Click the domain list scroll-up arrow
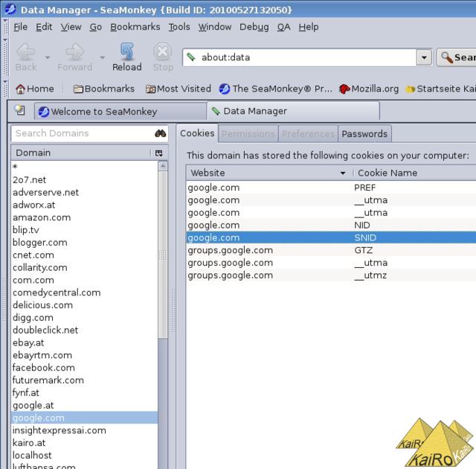 (x=163, y=166)
